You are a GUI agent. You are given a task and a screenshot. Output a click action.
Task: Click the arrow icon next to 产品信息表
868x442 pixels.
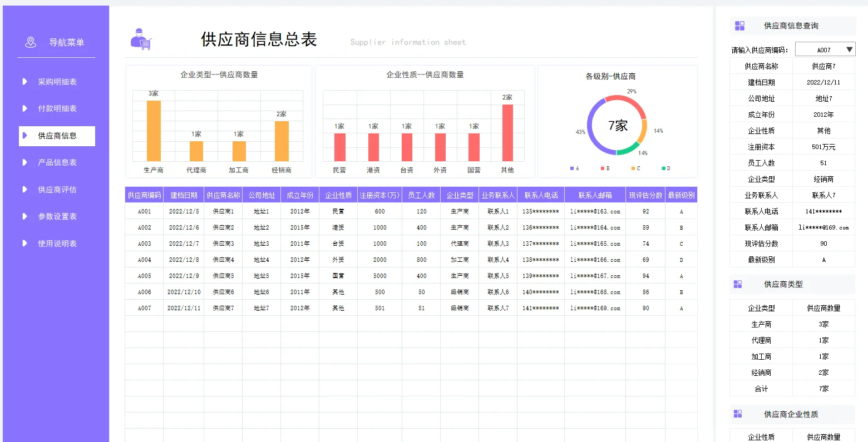24,162
